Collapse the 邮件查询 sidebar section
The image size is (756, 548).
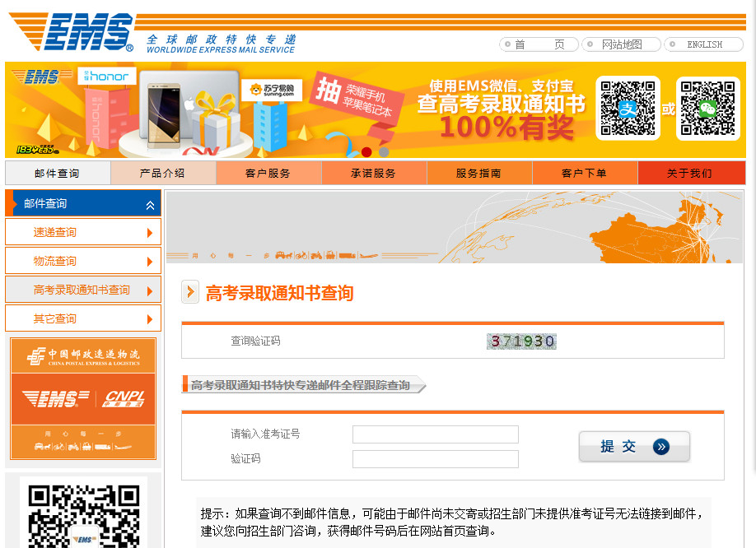point(150,204)
